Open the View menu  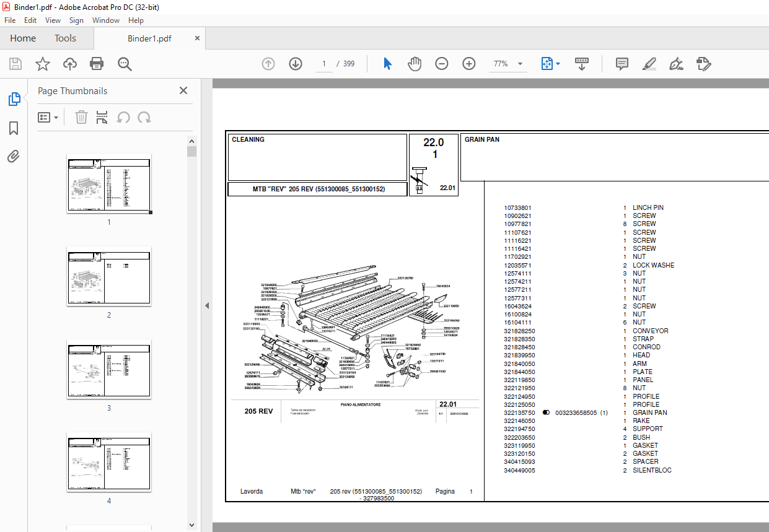[53, 20]
